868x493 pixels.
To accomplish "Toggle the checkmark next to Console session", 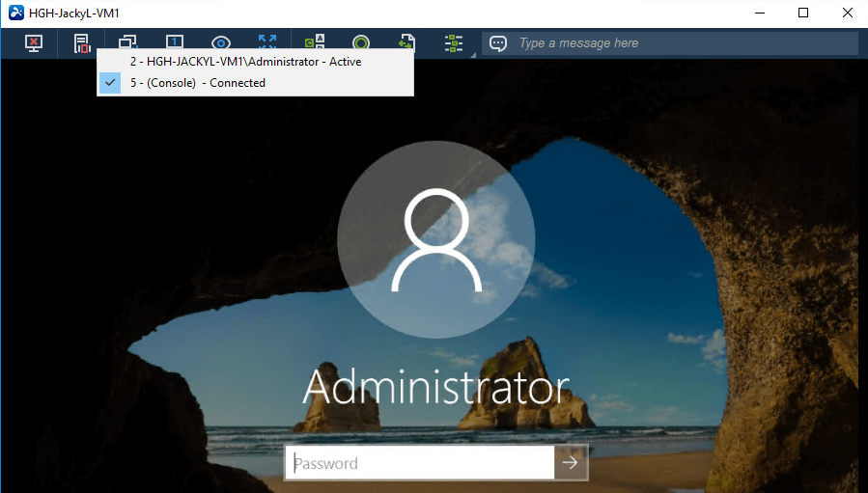I will [x=111, y=83].
